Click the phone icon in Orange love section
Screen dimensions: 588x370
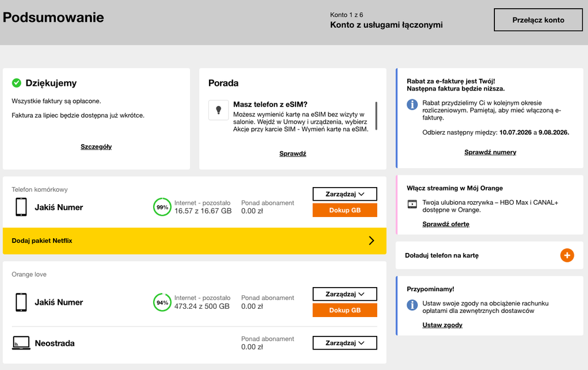(21, 302)
